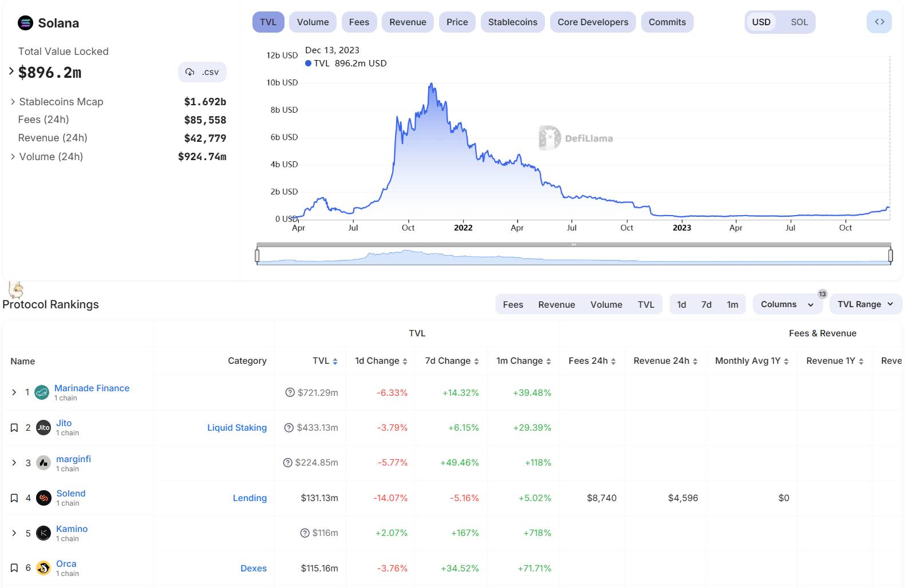
Task: Click the download cloud icon beside .csv
Action: (x=190, y=72)
